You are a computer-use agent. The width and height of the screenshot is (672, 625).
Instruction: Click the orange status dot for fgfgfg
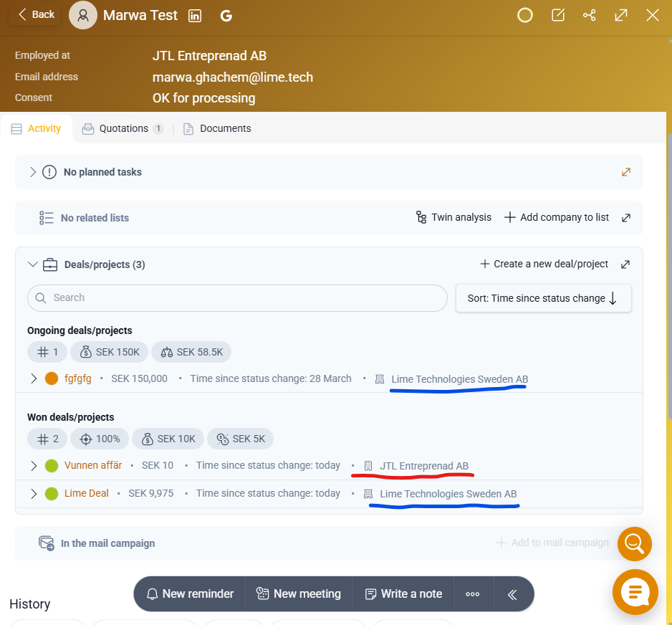click(52, 378)
